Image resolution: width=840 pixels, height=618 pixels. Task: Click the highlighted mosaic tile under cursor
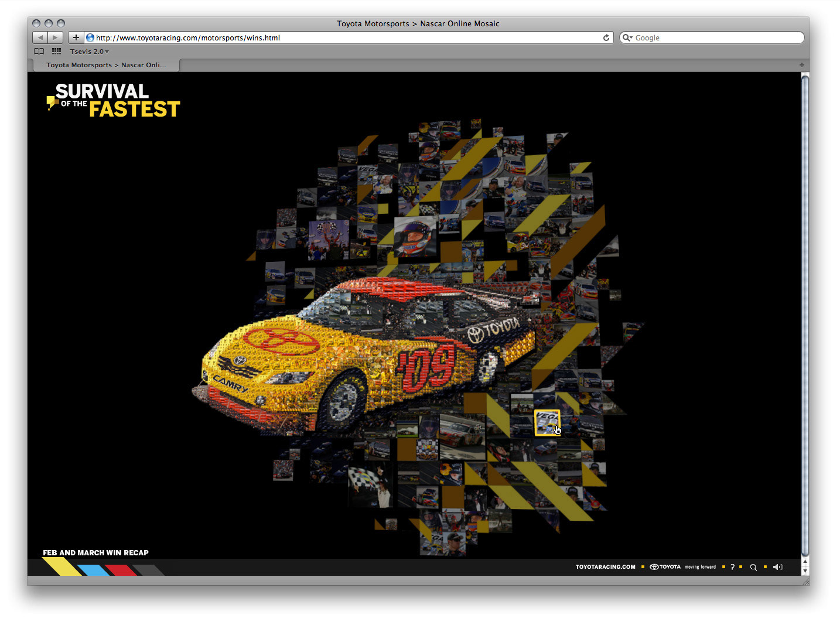547,423
